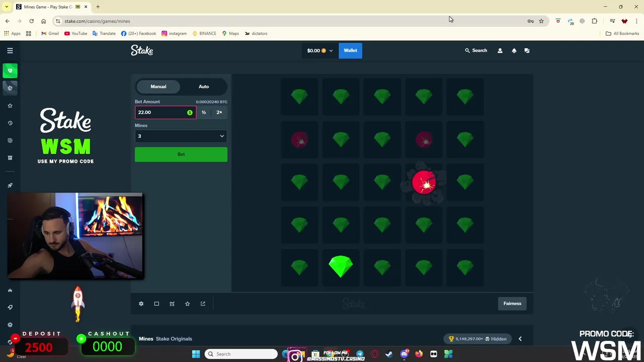The width and height of the screenshot is (644, 362).
Task: Open user profile icon in header
Action: coord(500,50)
